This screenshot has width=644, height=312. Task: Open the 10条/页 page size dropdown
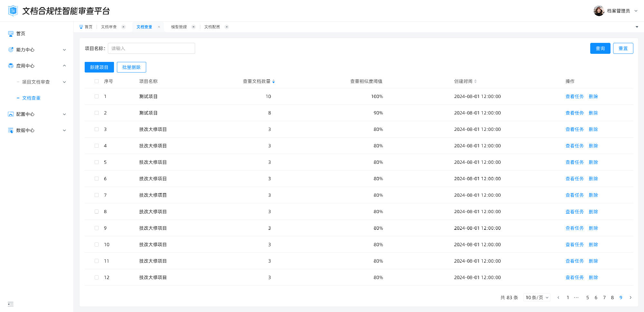click(x=536, y=297)
